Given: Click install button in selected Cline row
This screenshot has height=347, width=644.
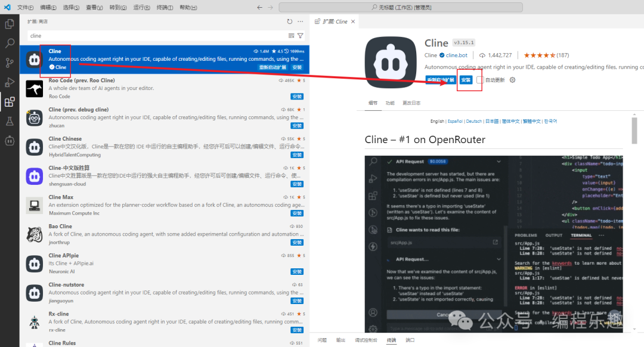Looking at the screenshot, I should pos(297,67).
